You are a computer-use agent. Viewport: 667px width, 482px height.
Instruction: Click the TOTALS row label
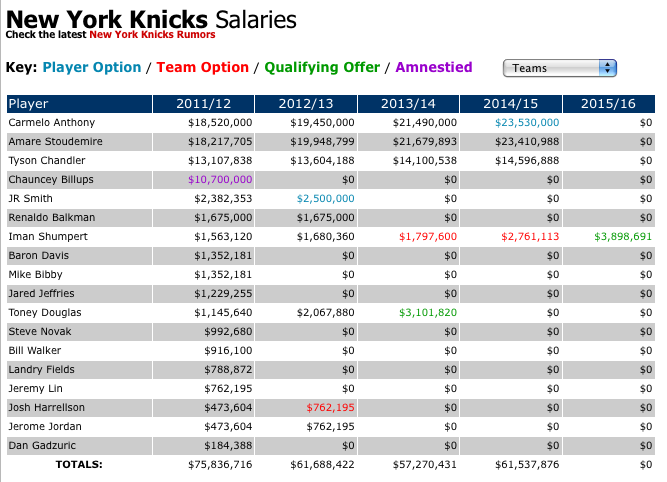79,465
